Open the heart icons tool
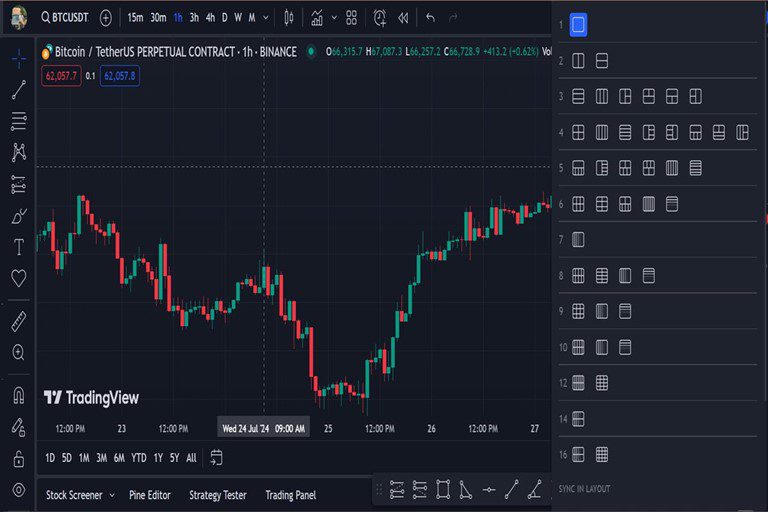Viewport: 768px width, 512px height. [x=19, y=278]
